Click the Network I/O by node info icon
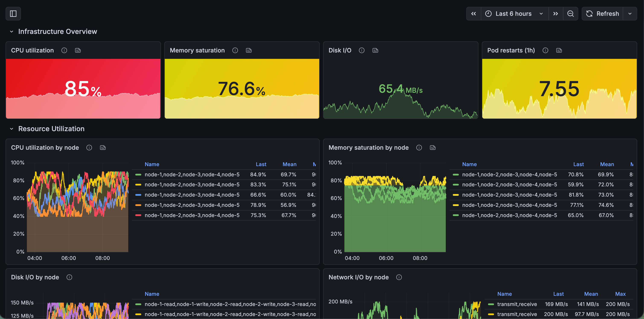 pos(399,277)
